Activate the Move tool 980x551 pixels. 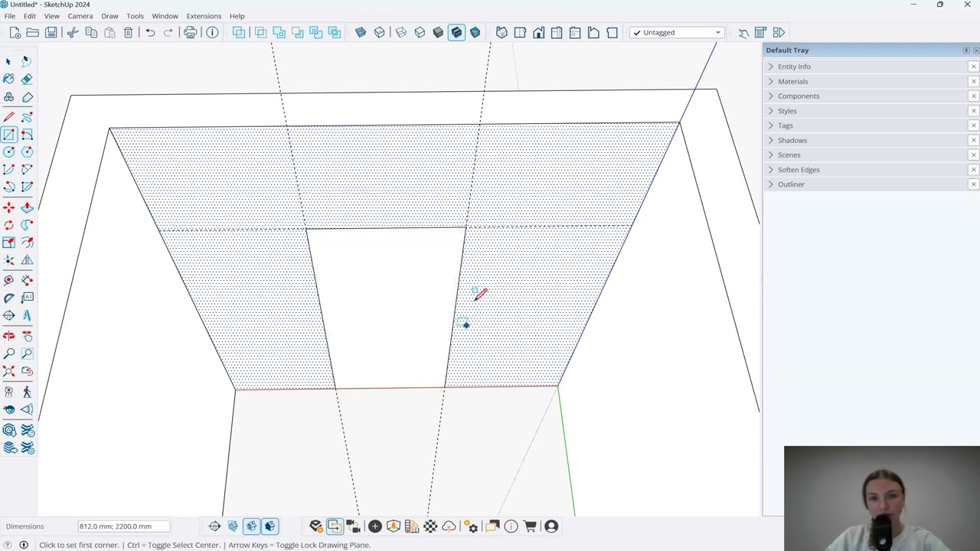(8, 207)
